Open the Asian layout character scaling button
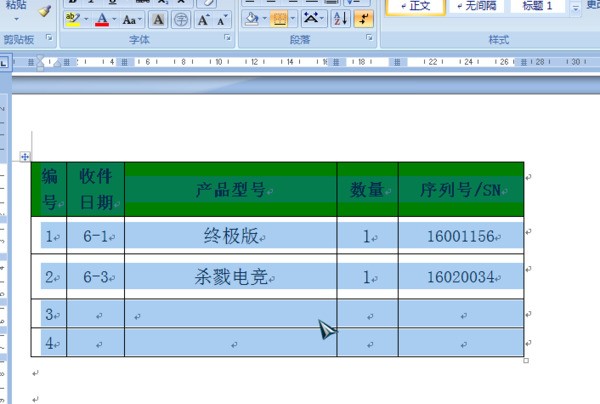Screen dimensions: 600x404 coord(314,18)
